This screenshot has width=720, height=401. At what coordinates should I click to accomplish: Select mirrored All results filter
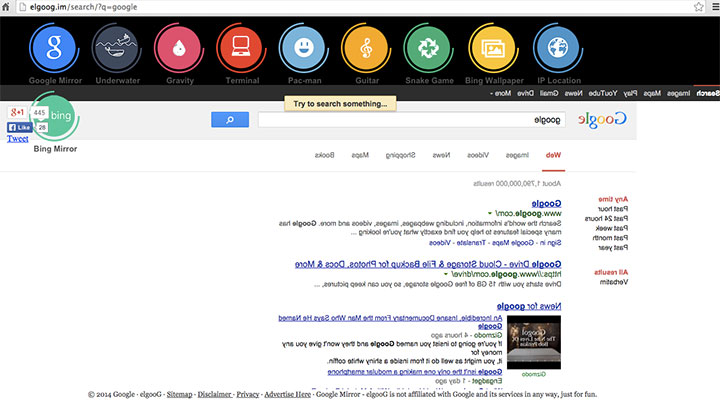click(x=611, y=272)
